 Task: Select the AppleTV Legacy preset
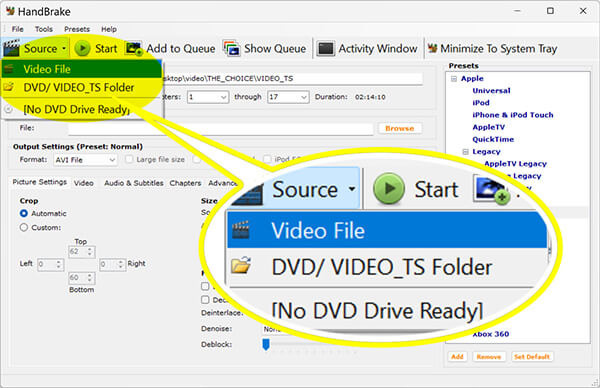515,164
